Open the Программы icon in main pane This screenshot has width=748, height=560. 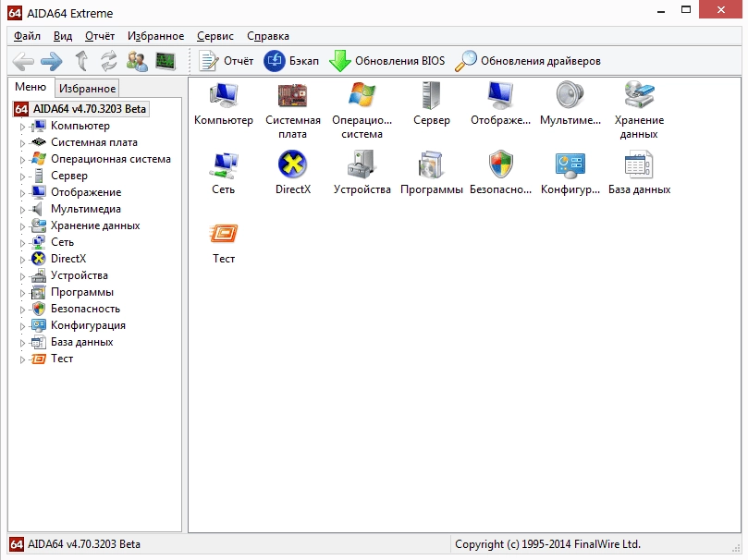coord(431,164)
